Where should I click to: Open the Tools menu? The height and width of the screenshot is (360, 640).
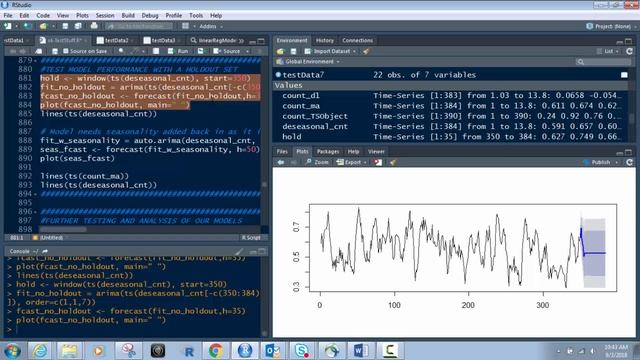(x=196, y=16)
